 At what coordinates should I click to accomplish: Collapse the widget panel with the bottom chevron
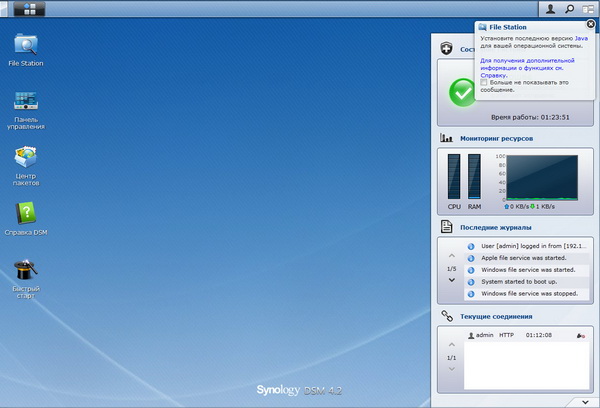tap(583, 401)
